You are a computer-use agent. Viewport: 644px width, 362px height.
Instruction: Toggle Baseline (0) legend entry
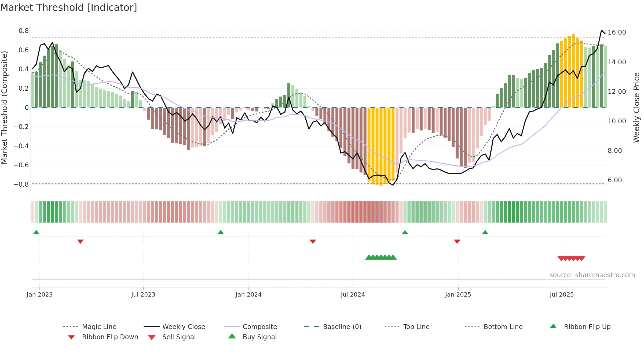(x=333, y=327)
